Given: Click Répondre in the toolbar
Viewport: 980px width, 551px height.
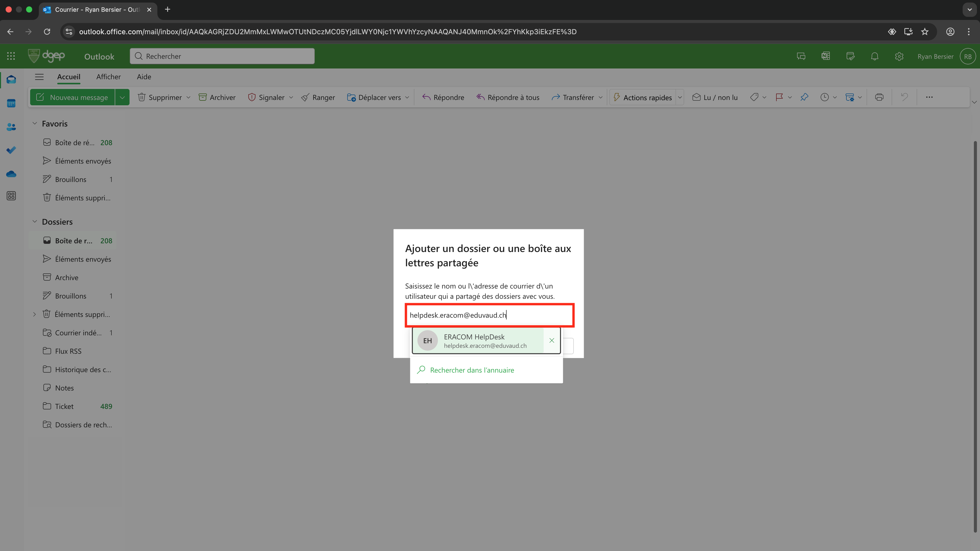Looking at the screenshot, I should pyautogui.click(x=443, y=97).
